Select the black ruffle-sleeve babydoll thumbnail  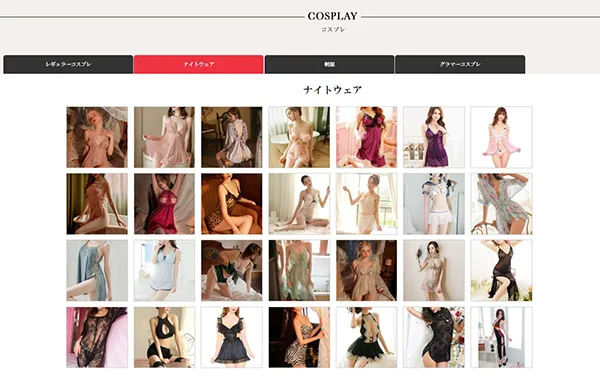tap(232, 338)
